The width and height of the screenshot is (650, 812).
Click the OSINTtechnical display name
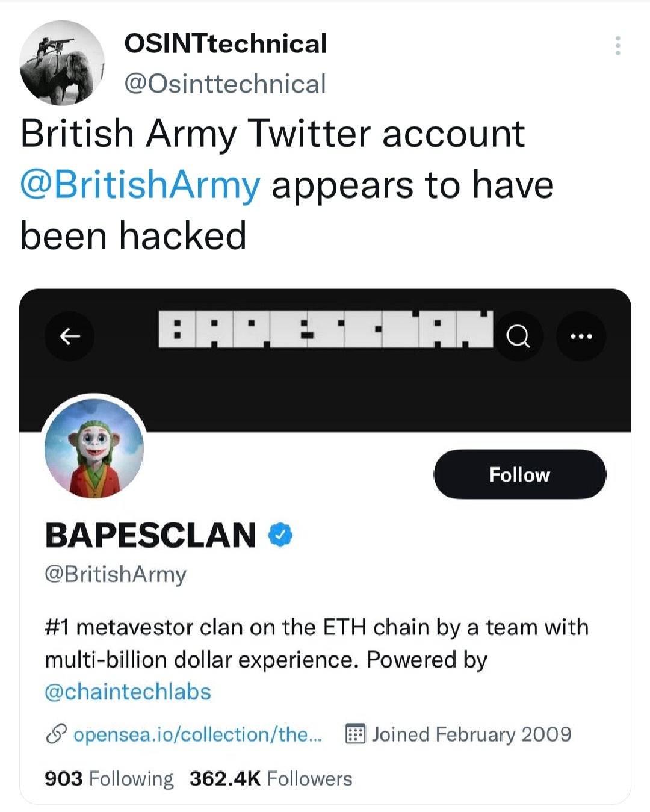(x=226, y=44)
